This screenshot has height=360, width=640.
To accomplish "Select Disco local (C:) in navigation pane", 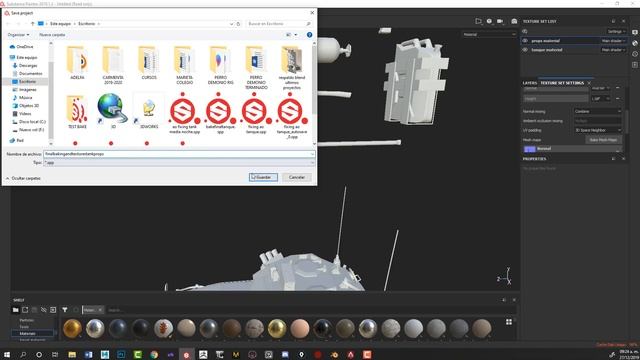I will tap(32, 122).
